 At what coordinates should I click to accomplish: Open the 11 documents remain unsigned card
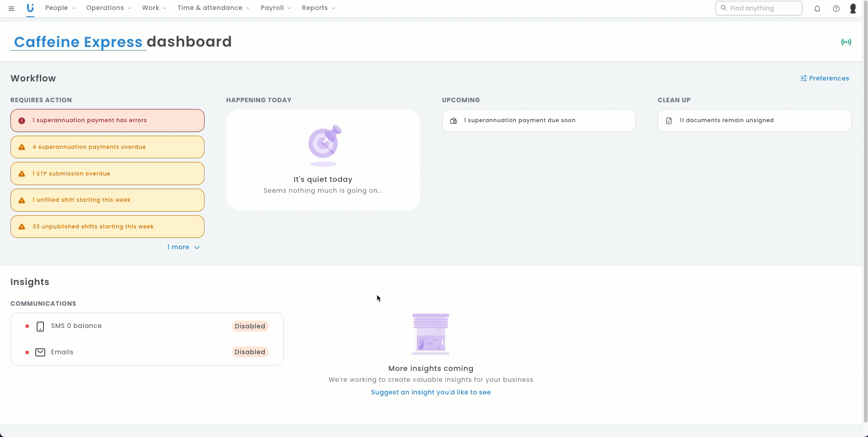pyautogui.click(x=754, y=120)
